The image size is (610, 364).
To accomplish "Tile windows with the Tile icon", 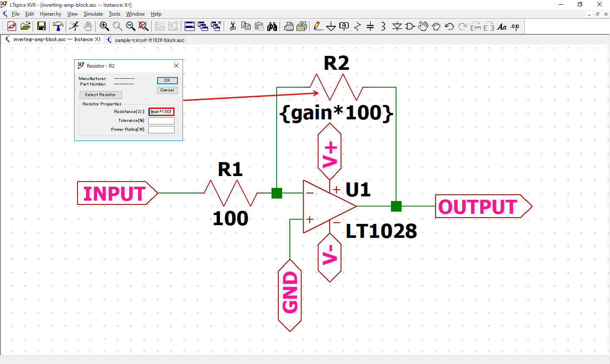I will (190, 26).
